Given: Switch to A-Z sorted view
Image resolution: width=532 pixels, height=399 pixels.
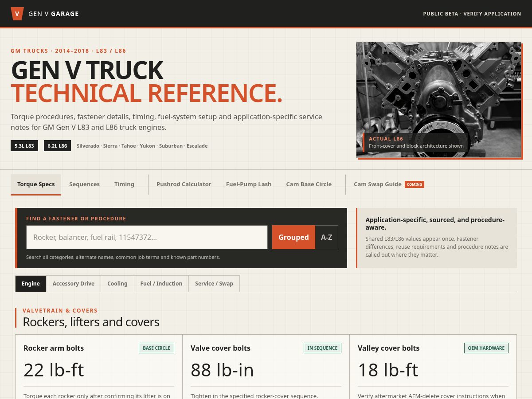Looking at the screenshot, I should point(327,237).
